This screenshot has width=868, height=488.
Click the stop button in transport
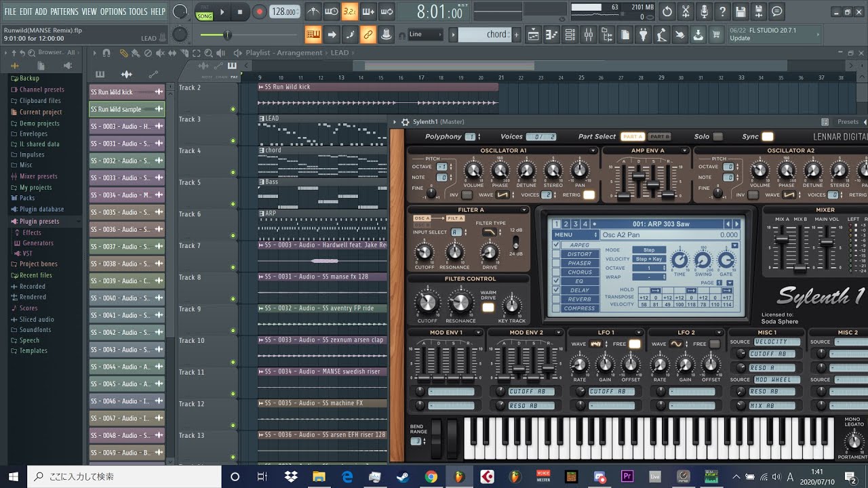[240, 12]
